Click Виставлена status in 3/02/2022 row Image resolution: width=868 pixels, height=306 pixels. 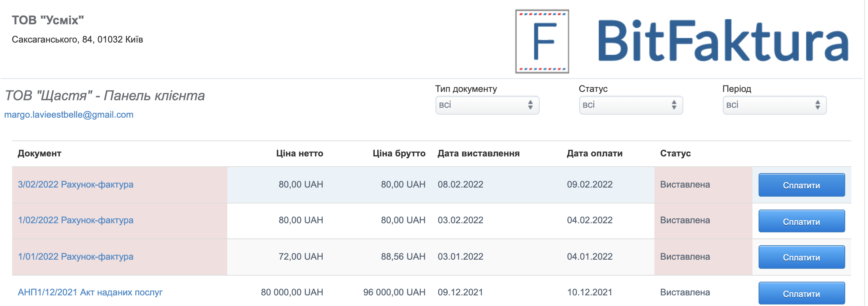(x=685, y=185)
